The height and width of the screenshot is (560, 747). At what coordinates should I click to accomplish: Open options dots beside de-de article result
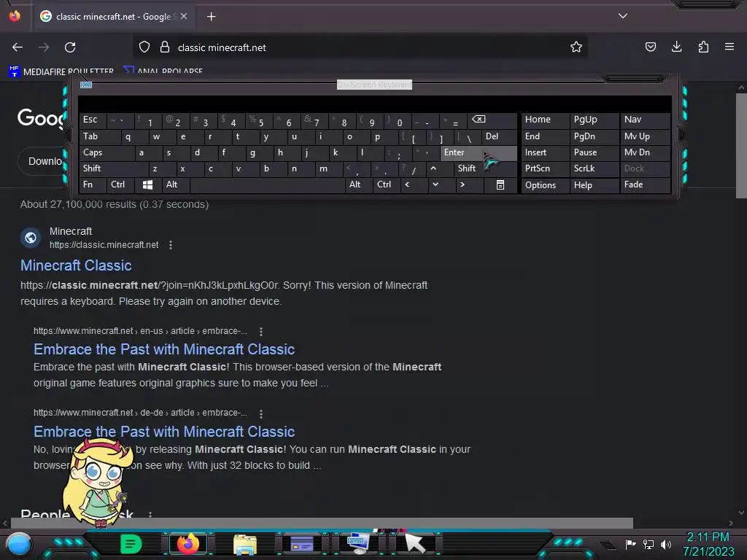click(260, 413)
